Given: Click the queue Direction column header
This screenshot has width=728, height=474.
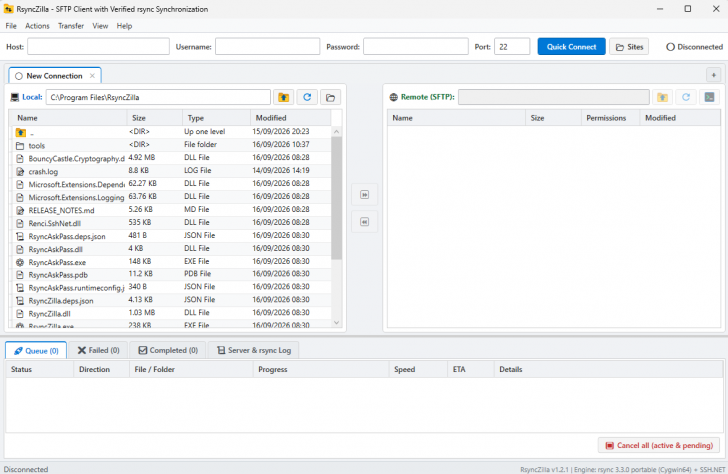Looking at the screenshot, I should (x=101, y=369).
